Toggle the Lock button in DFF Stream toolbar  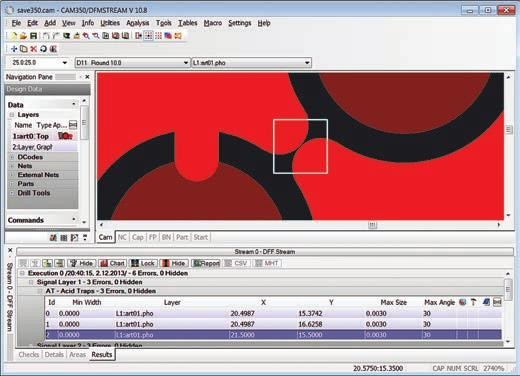tap(143, 263)
